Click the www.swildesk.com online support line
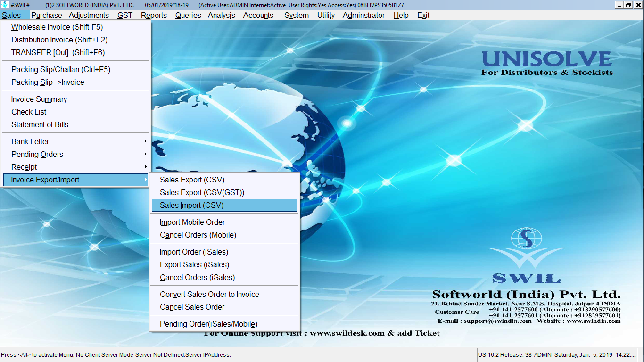This screenshot has width=644, height=362. pos(322,333)
